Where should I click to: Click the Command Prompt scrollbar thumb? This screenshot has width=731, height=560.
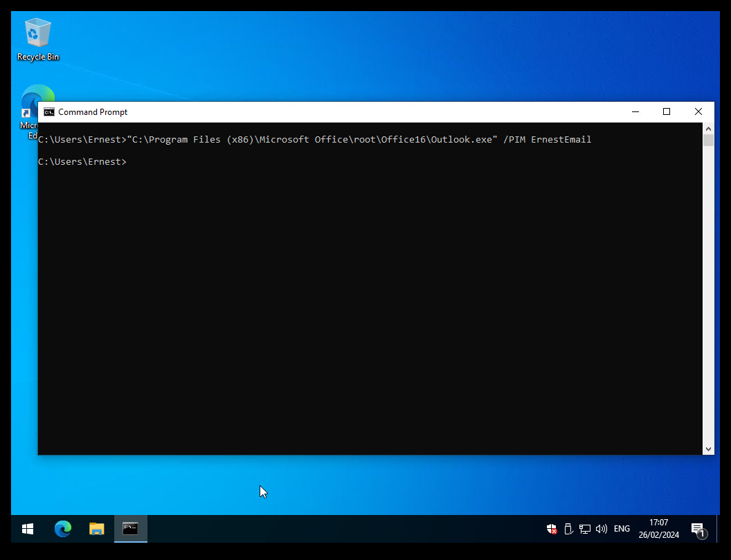pos(708,141)
